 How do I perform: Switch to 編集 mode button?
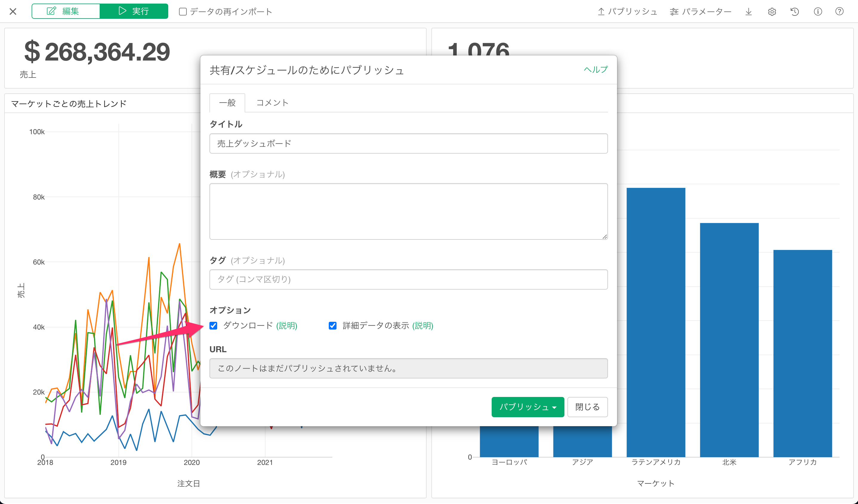tap(66, 11)
